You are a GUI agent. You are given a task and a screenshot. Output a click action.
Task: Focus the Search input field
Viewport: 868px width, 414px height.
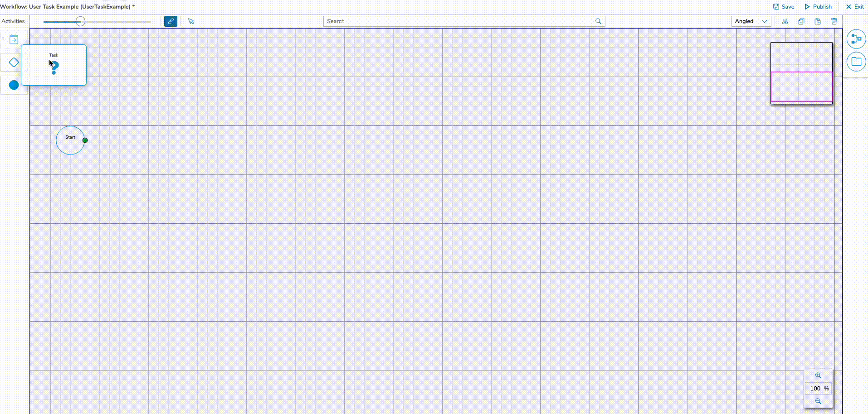(464, 21)
